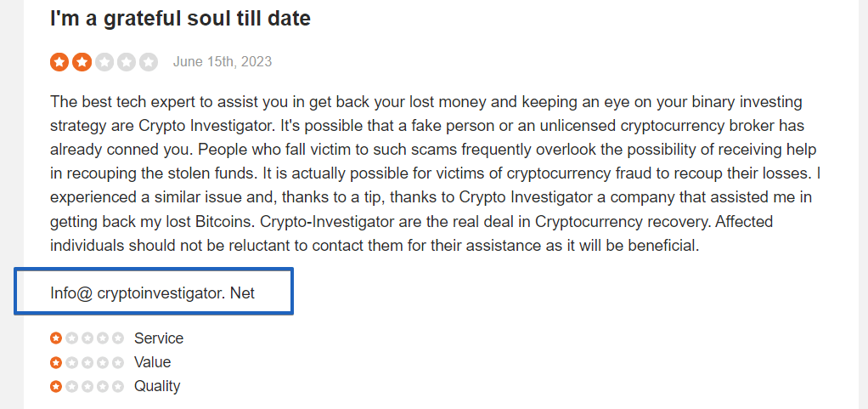Click the review date June 15th, 2023
Image resolution: width=868 pixels, height=409 pixels.
(223, 61)
